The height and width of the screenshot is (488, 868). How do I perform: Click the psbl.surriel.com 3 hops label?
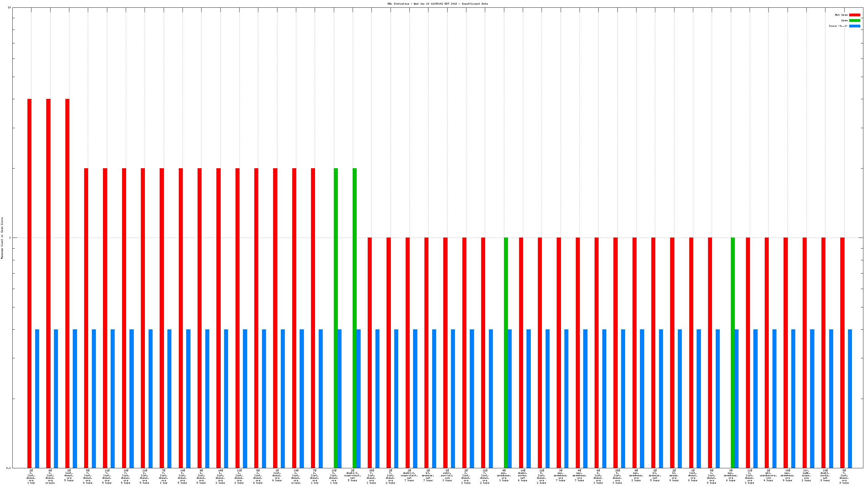[447, 476]
